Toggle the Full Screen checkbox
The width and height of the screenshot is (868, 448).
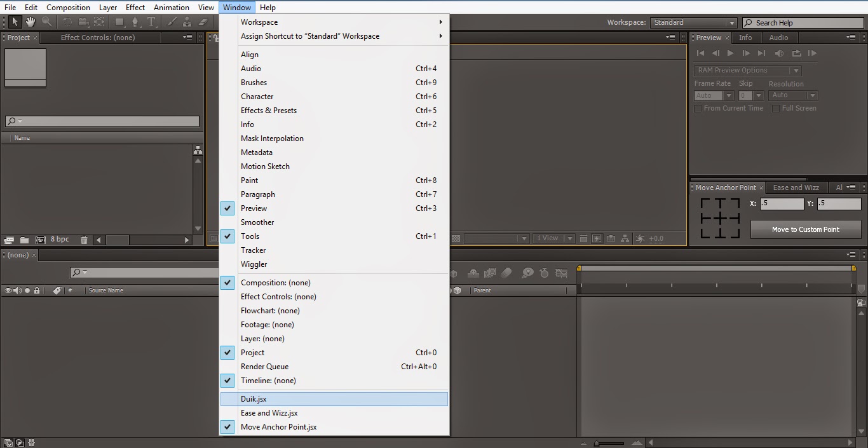pyautogui.click(x=775, y=108)
